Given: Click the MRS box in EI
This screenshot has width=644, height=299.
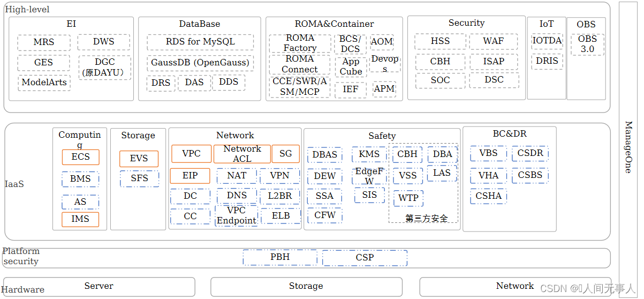Looking at the screenshot, I should [43, 43].
